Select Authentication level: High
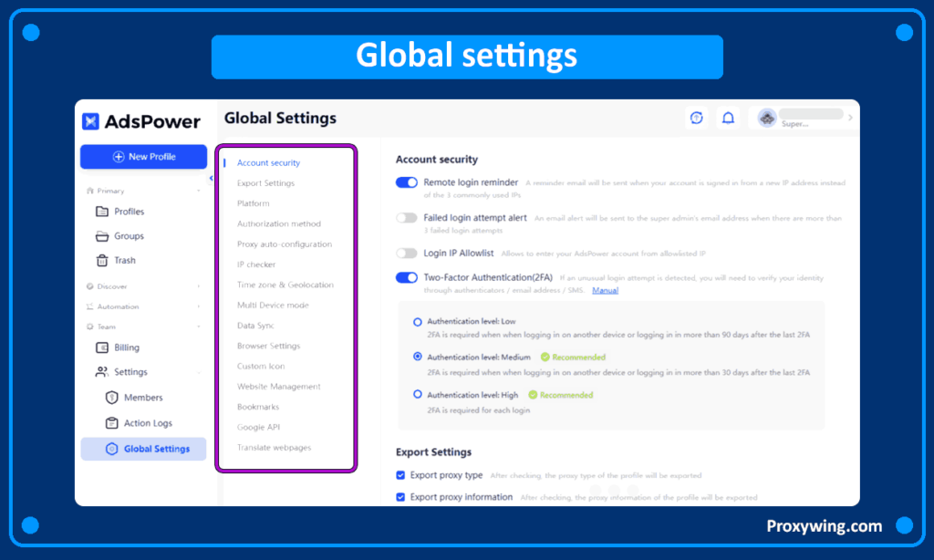 click(x=418, y=395)
